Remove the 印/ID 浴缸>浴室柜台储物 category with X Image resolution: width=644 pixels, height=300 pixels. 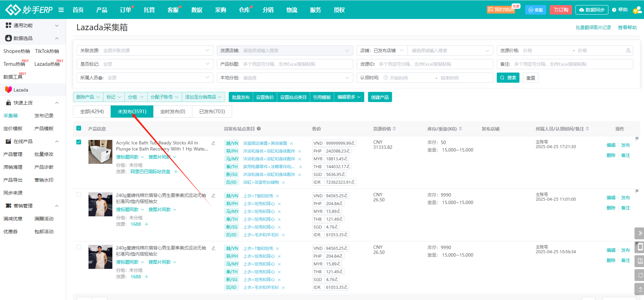click(x=283, y=182)
